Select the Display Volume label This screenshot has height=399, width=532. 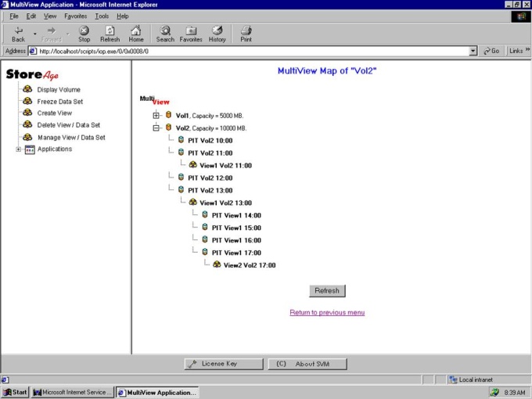tap(59, 89)
